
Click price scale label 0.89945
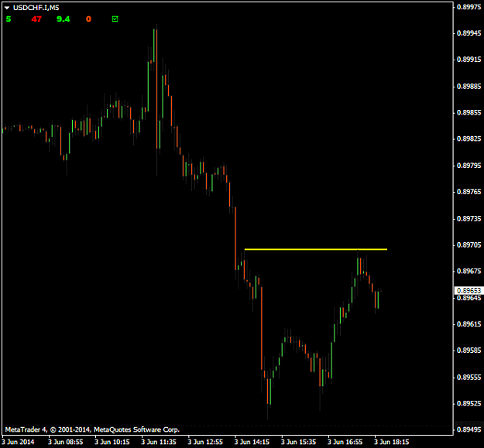(469, 33)
